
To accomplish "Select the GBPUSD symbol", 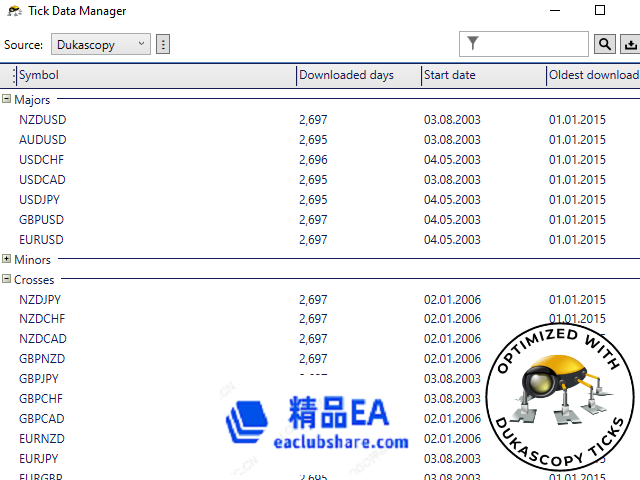I will pos(41,220).
